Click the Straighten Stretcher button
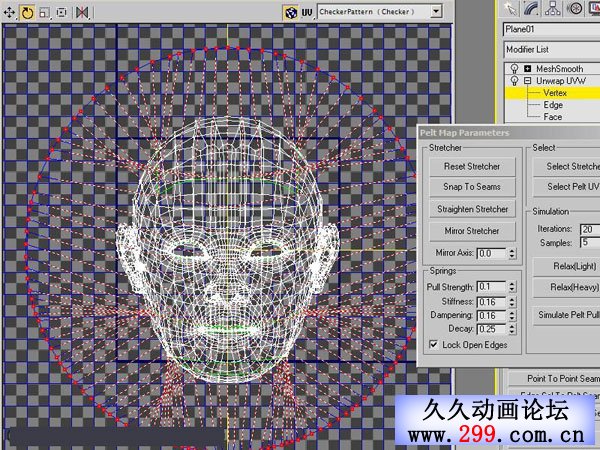 [x=472, y=209]
